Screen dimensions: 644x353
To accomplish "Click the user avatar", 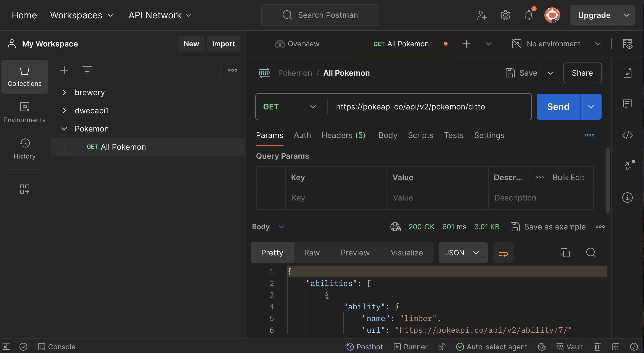I will (552, 15).
